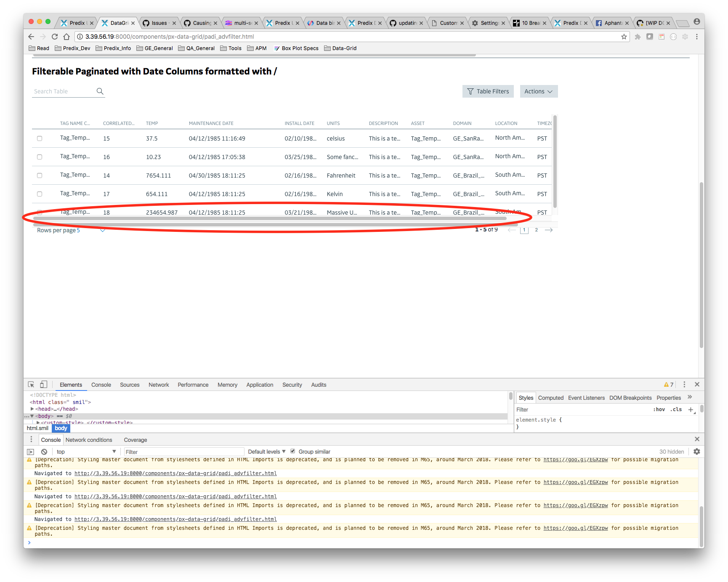The width and height of the screenshot is (728, 582).
Task: Enable the Group similar console checkbox
Action: (x=292, y=451)
